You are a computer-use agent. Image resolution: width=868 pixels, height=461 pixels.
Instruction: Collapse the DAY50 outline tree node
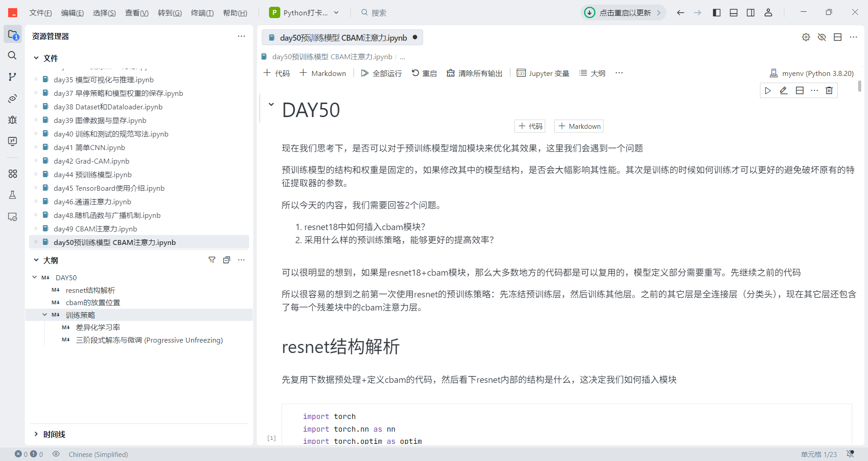click(x=34, y=277)
